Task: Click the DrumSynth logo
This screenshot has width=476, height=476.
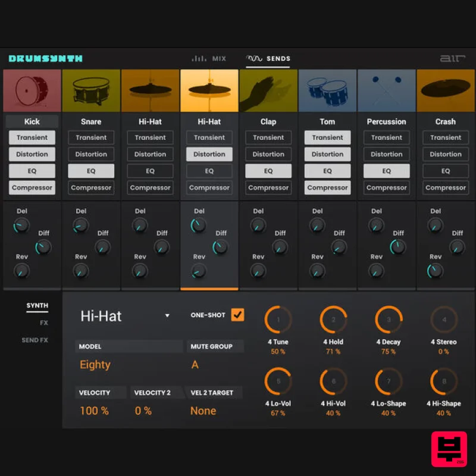Action: click(46, 58)
